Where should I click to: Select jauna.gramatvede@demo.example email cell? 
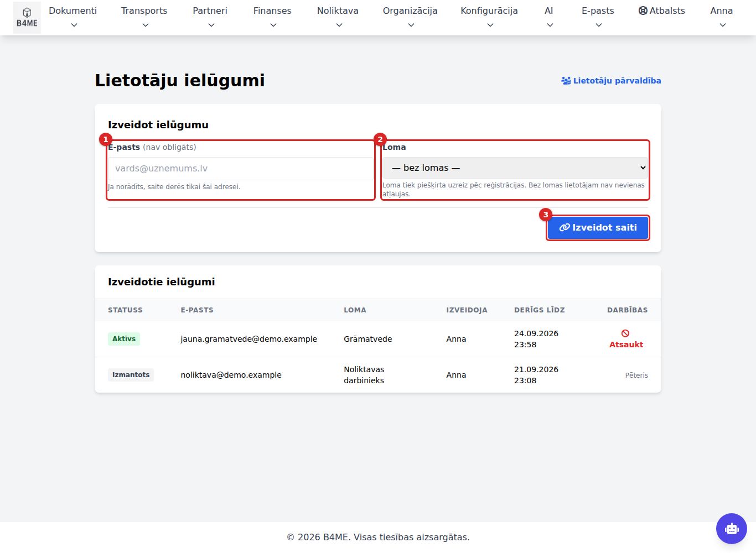pyautogui.click(x=249, y=339)
